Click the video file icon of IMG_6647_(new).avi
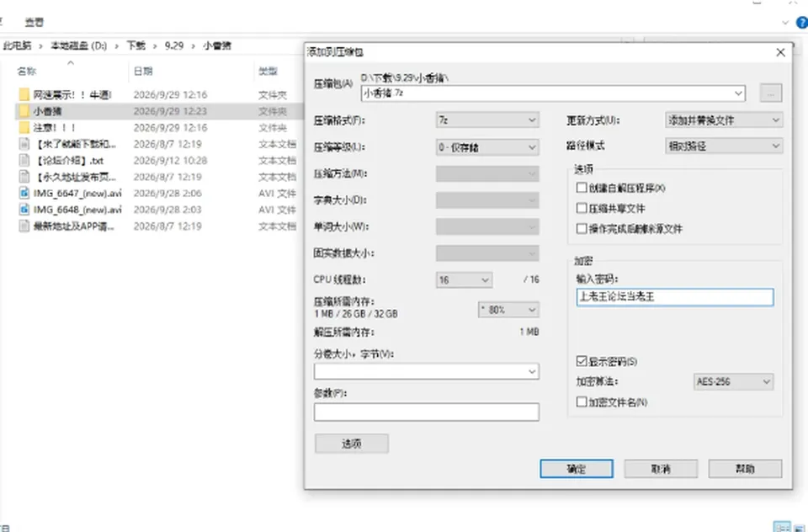808x532 pixels. pyautogui.click(x=24, y=194)
